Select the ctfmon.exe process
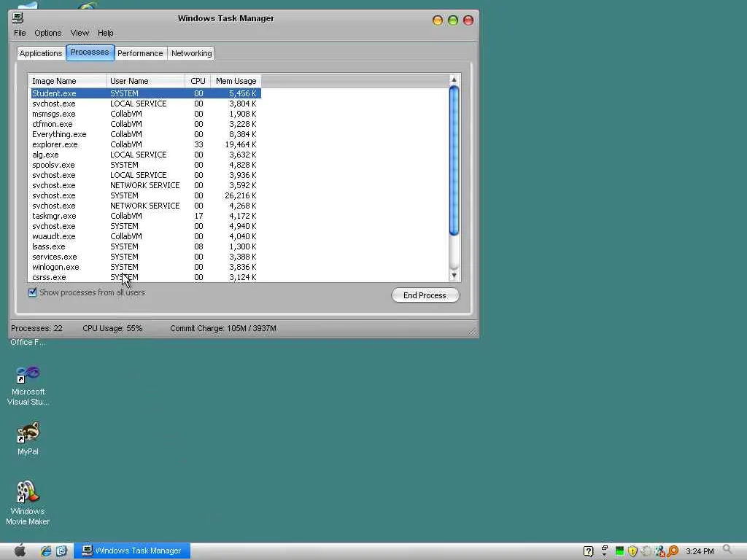The image size is (747, 560). pos(146,124)
